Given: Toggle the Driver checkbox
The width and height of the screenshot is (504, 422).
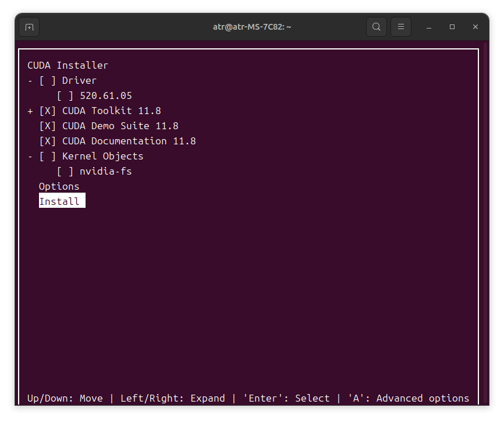Looking at the screenshot, I should tap(48, 81).
